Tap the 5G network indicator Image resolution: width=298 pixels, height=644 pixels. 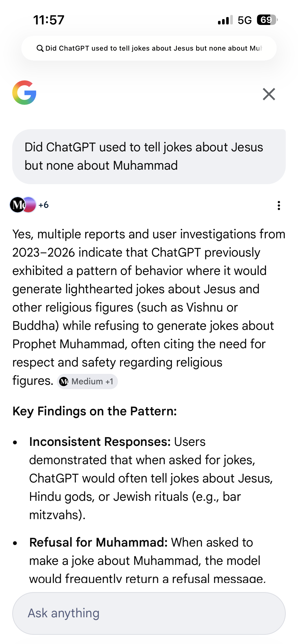click(245, 20)
